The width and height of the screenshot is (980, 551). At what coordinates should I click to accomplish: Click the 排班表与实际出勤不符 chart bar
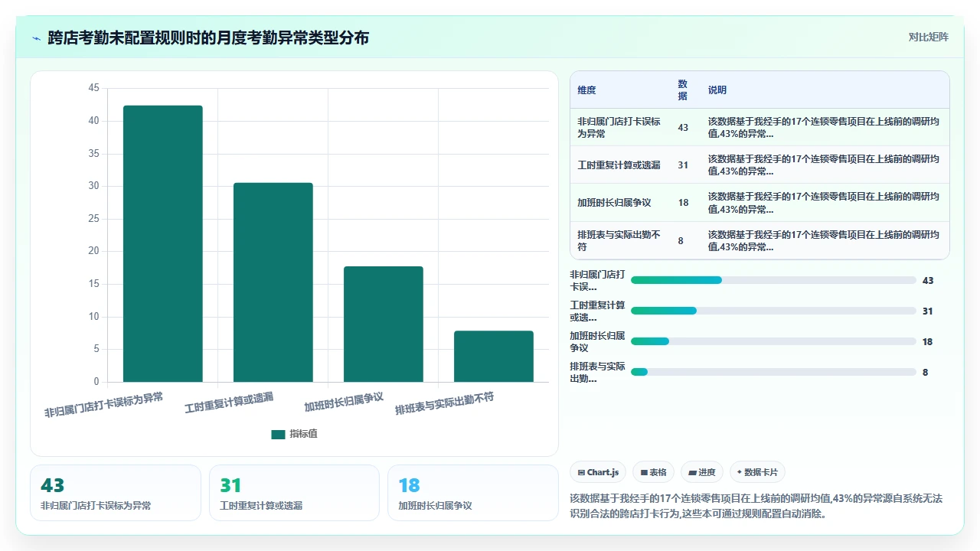pyautogui.click(x=494, y=356)
